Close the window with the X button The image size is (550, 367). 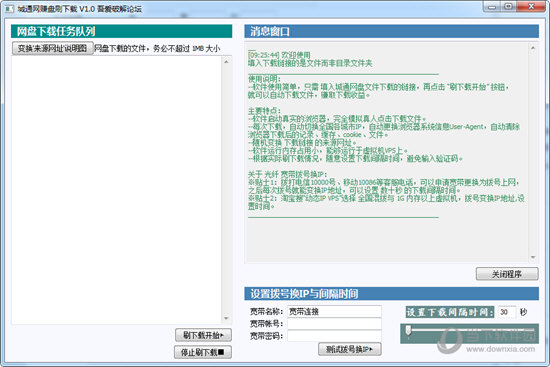531,7
